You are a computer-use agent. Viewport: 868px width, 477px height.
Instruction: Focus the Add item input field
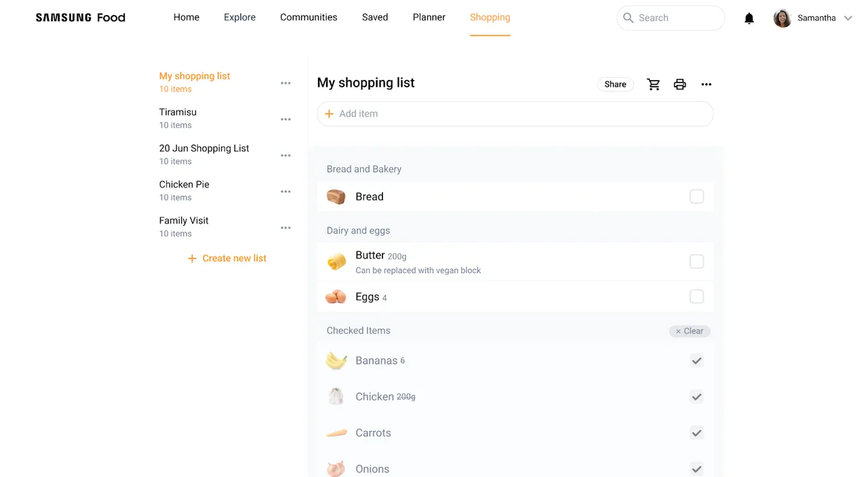515,114
